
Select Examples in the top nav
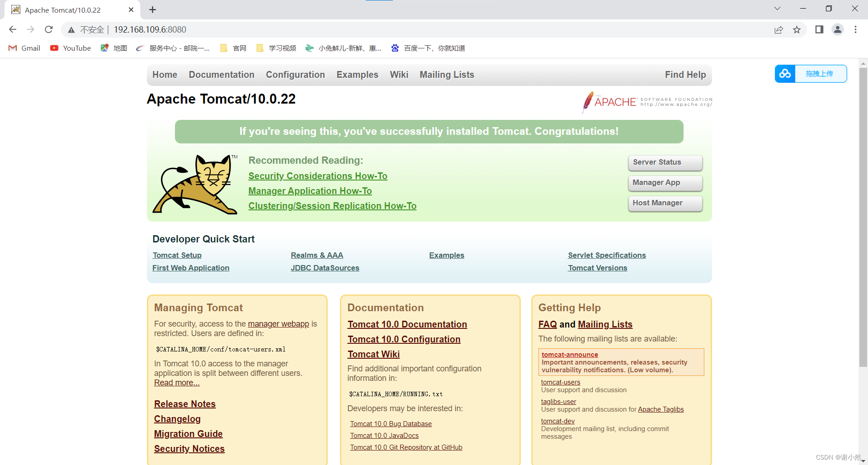tap(357, 75)
